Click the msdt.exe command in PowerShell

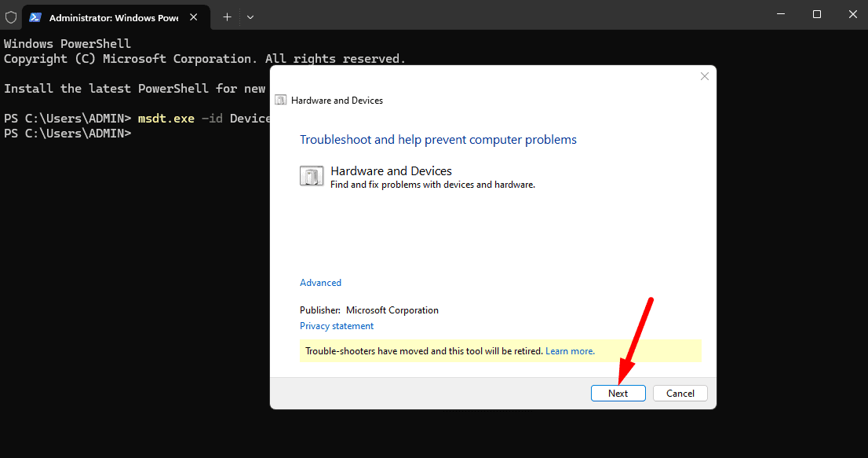[166, 119]
